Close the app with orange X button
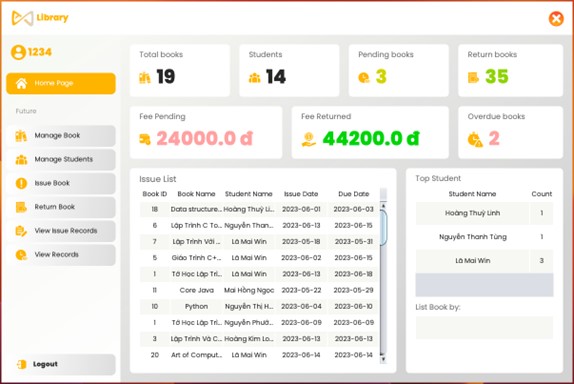Image resolution: width=574 pixels, height=384 pixels. pyautogui.click(x=556, y=18)
